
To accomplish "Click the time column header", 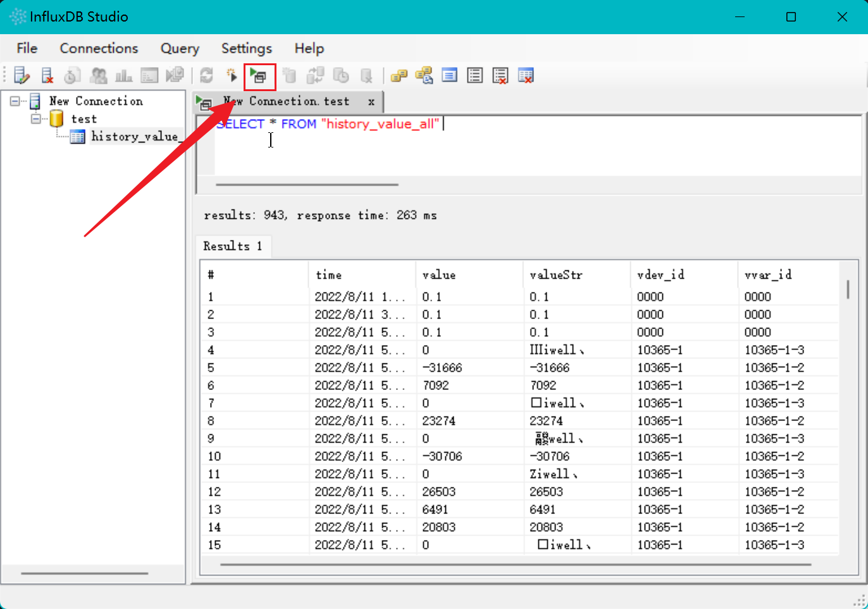I will pos(362,274).
